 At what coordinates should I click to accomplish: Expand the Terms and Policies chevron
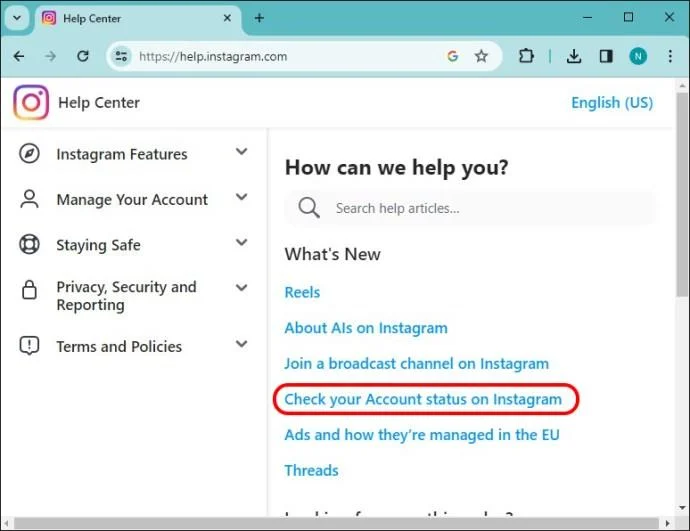242,344
